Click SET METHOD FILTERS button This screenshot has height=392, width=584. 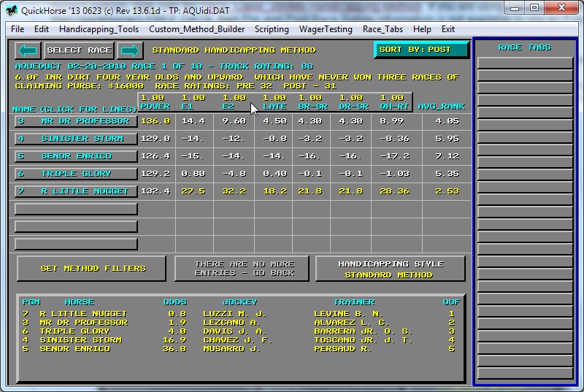click(x=93, y=269)
